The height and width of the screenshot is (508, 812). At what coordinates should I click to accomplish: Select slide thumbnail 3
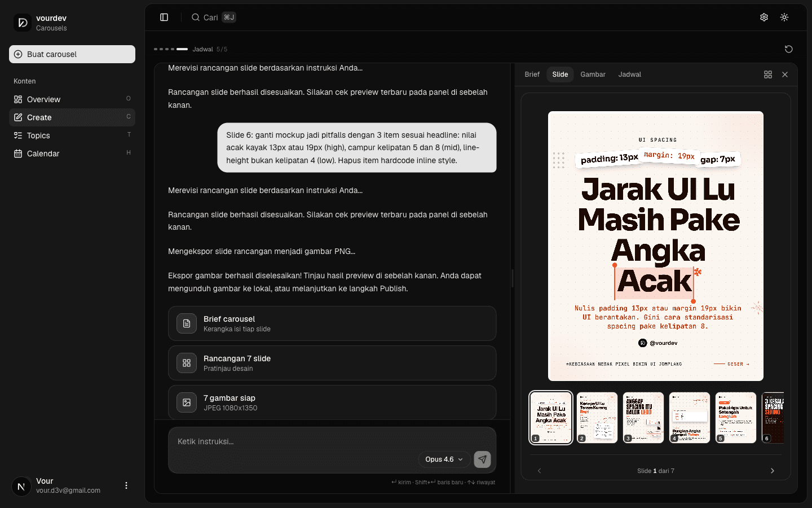click(x=643, y=418)
